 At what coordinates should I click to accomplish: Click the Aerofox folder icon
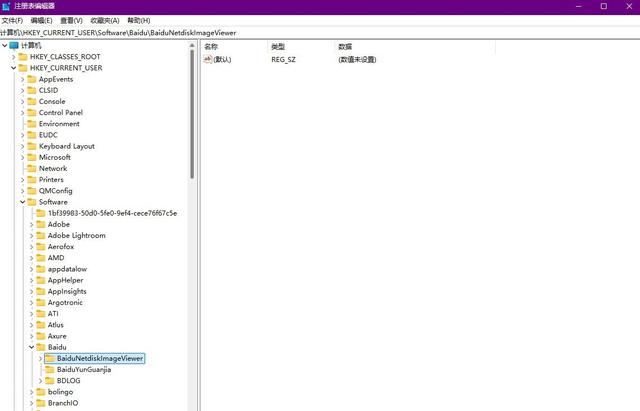pos(41,247)
